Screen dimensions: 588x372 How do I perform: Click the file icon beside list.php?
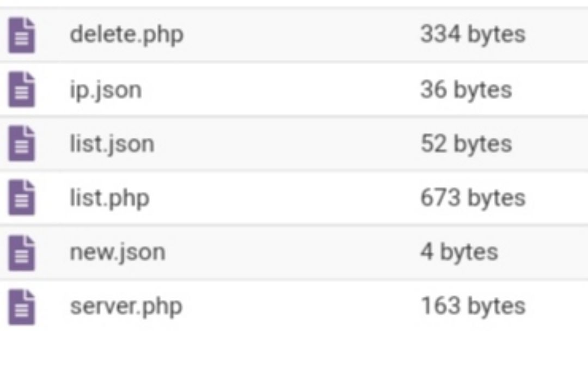pyautogui.click(x=22, y=198)
